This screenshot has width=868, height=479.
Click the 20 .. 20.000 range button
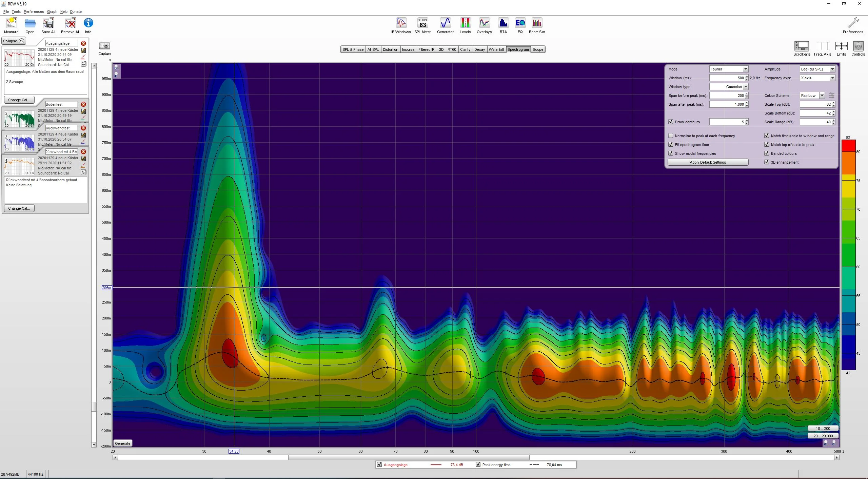tap(823, 436)
